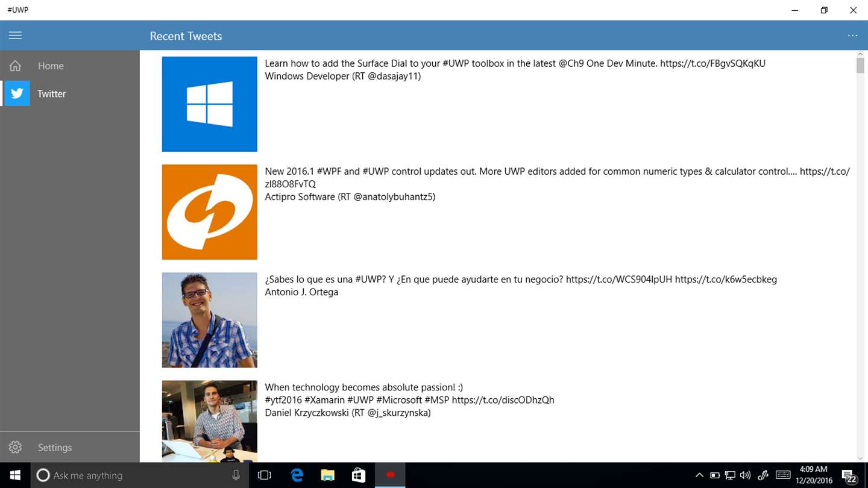This screenshot has width=868, height=488.
Task: Click the 'Antonio J. Ortega' author name
Action: point(301,292)
